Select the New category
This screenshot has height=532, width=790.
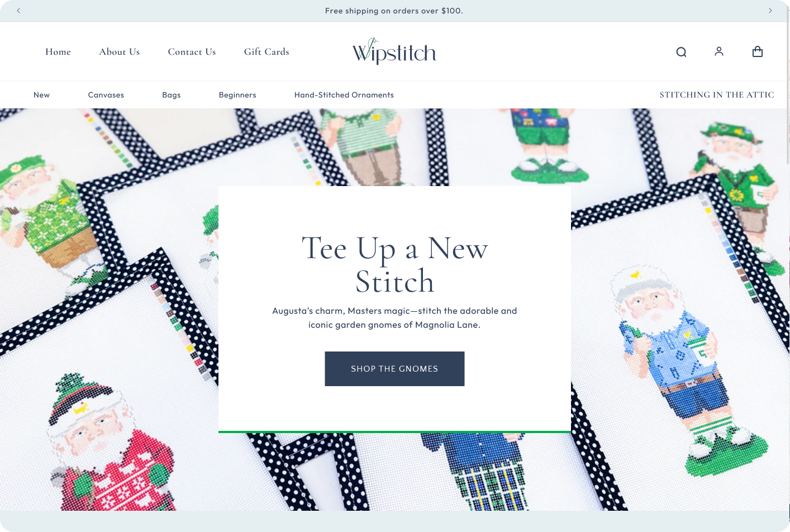pos(41,95)
